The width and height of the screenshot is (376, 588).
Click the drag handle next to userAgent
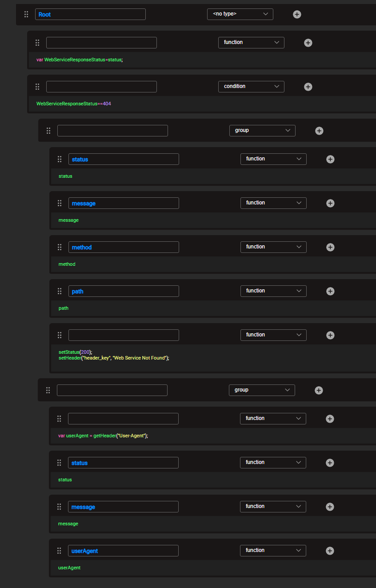pos(59,551)
